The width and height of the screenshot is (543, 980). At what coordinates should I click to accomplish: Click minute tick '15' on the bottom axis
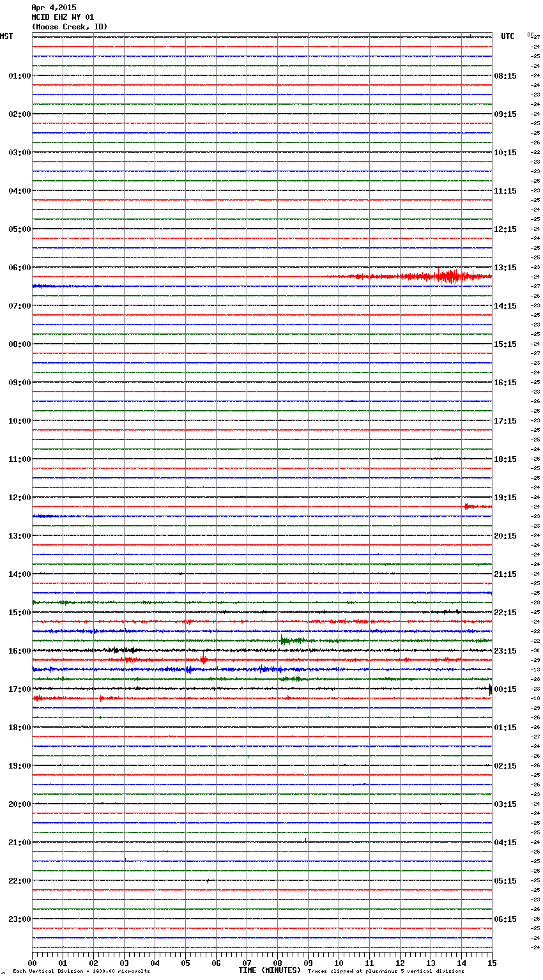(492, 963)
